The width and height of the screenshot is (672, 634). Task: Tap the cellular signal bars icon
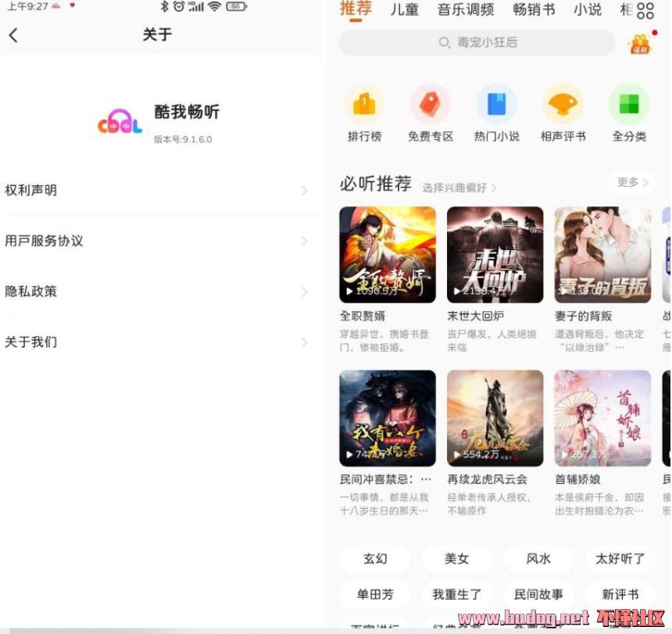[196, 6]
